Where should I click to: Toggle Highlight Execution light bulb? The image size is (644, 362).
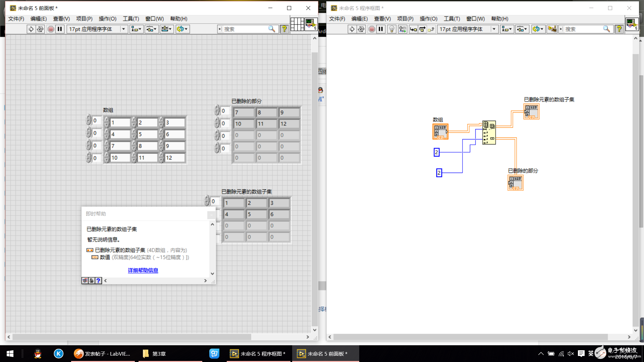[392, 29]
